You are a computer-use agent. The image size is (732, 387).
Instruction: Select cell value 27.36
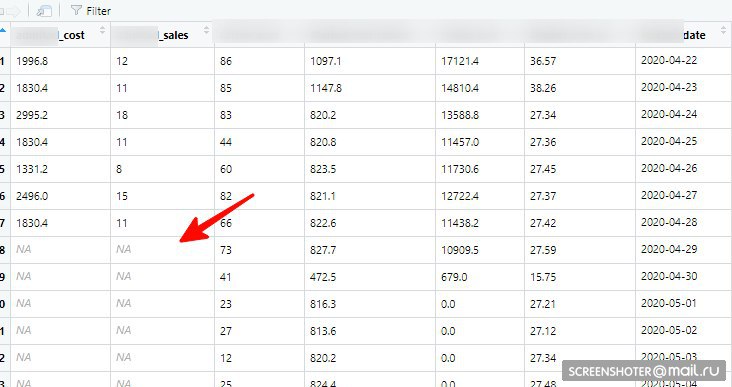[x=543, y=142]
